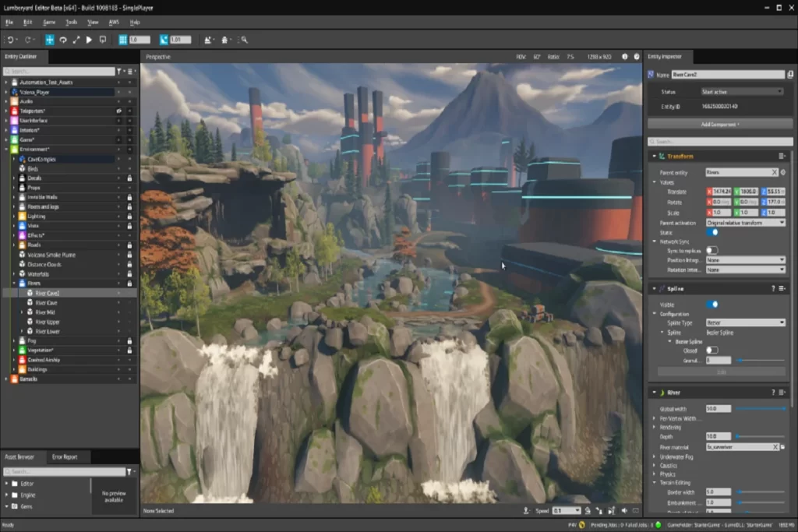Toggle the Static switch in Transform
The width and height of the screenshot is (798, 532).
click(712, 232)
